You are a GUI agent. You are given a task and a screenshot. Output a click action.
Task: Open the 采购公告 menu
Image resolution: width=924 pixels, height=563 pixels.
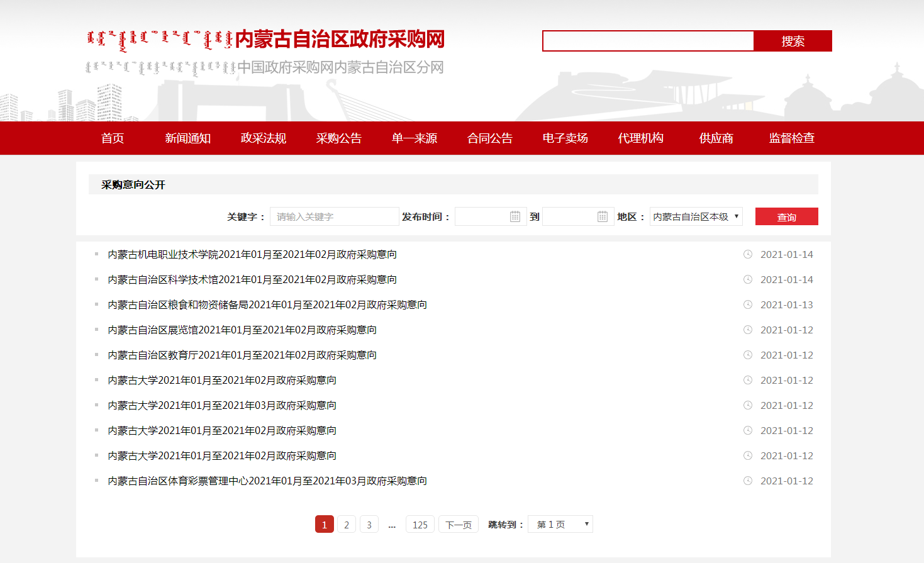coord(338,138)
